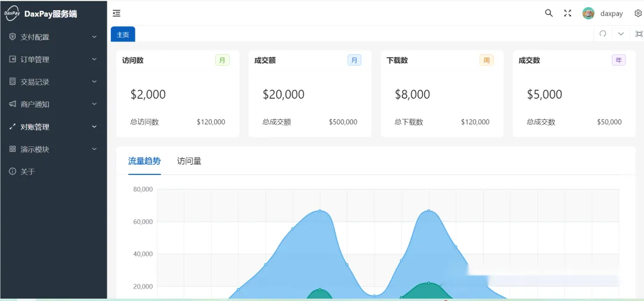
Task: Click the 总成交额 label
Action: click(x=277, y=122)
